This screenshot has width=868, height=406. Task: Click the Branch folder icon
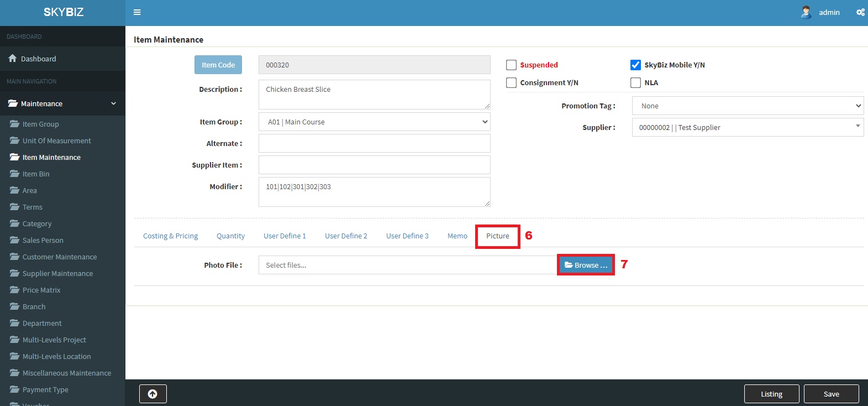pos(14,306)
